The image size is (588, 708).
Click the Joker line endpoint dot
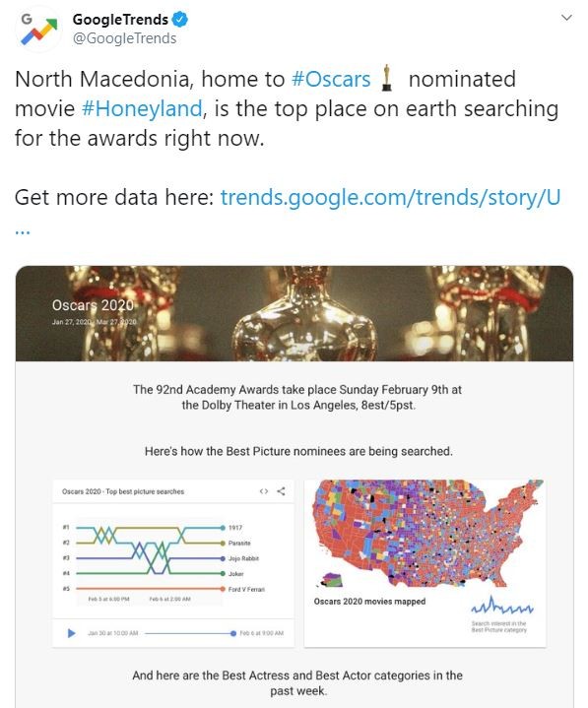pos(223,573)
